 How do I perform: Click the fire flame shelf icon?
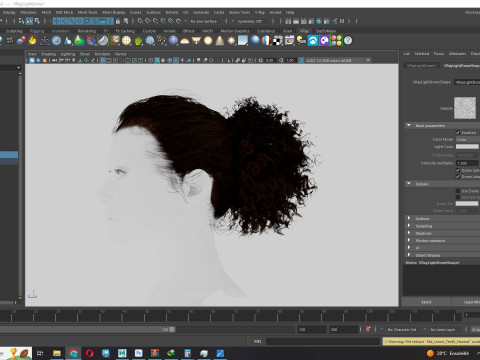click(x=33, y=41)
